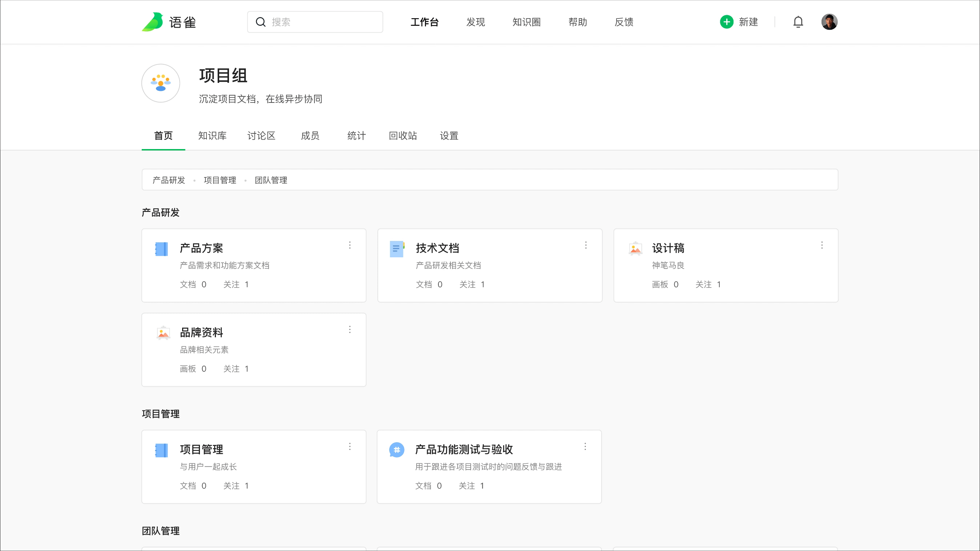Image resolution: width=980 pixels, height=551 pixels.
Task: Click the 搜索 search input field
Action: [x=324, y=22]
